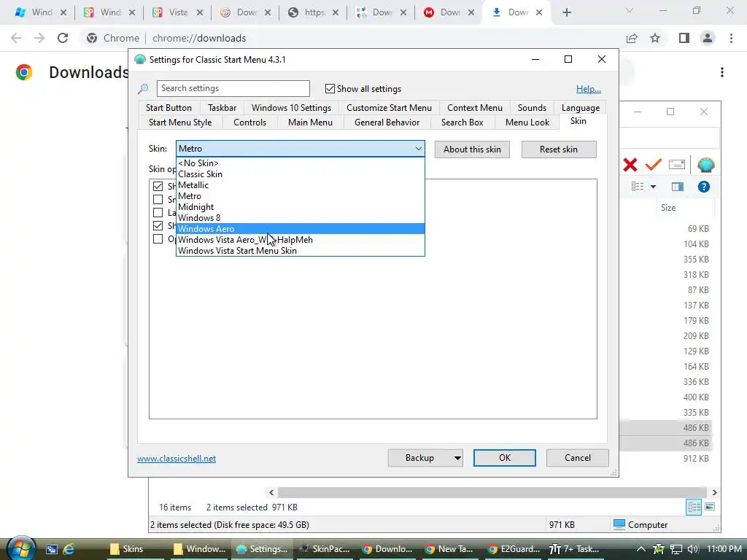Open the blue help icon in Explorer window
The width and height of the screenshot is (747, 560).
704,187
